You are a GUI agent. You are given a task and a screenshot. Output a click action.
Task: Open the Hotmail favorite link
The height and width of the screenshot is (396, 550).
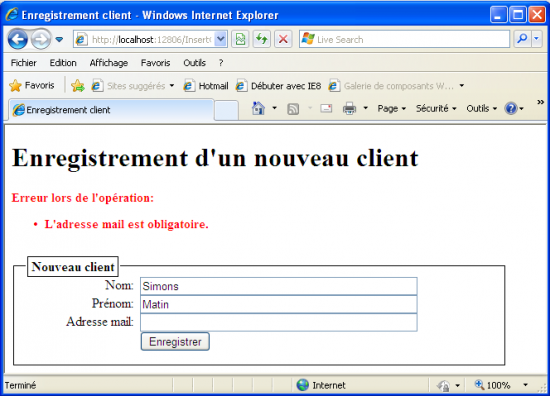coord(206,86)
